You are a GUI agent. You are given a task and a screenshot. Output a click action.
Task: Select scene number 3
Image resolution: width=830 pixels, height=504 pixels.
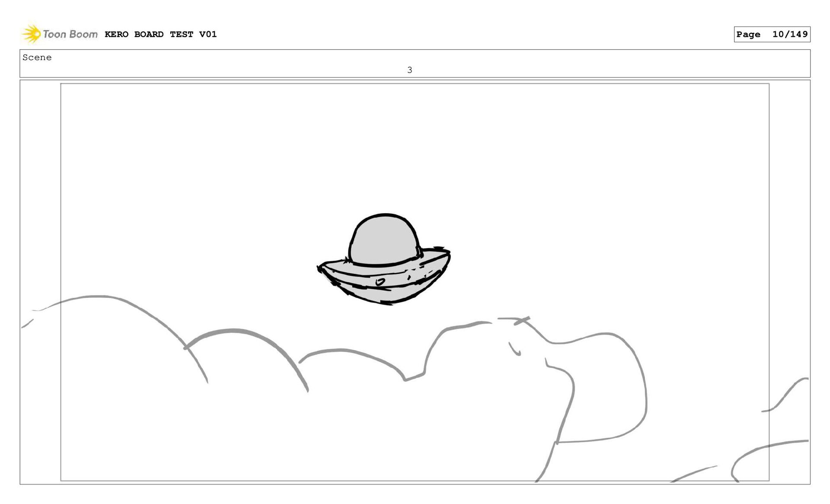click(409, 70)
